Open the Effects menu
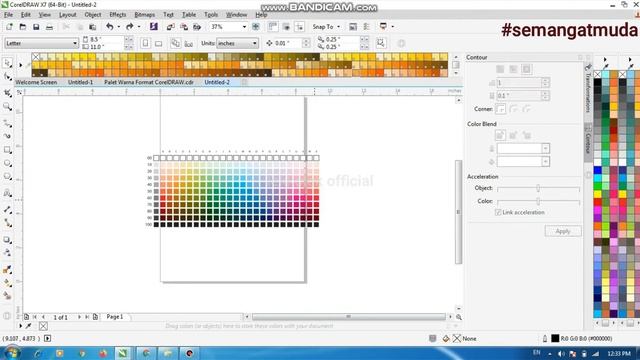This screenshot has width=640, height=360. (x=118, y=15)
